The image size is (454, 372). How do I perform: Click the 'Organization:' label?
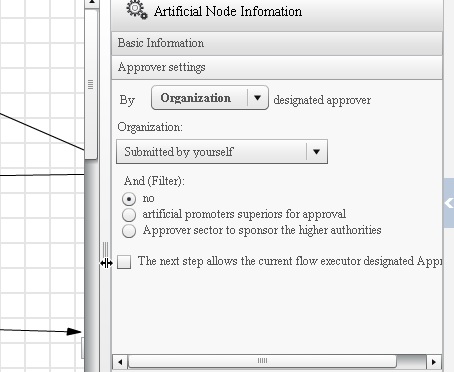(150, 127)
